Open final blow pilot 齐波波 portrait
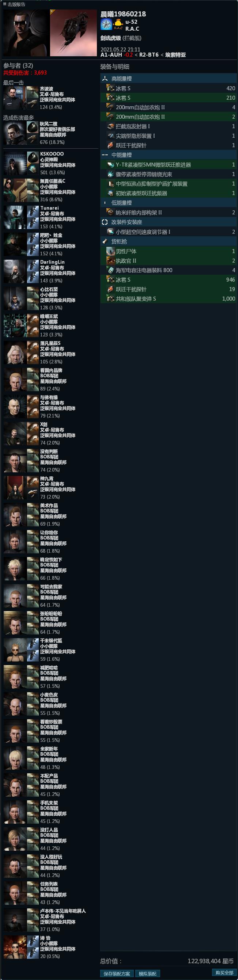This screenshot has height=980, width=238. click(x=15, y=98)
